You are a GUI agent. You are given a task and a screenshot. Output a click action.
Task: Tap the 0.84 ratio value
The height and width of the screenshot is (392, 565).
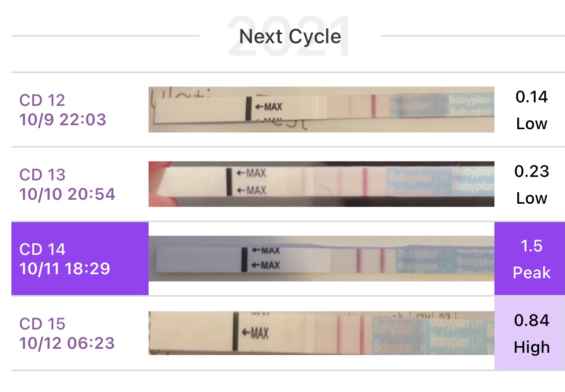click(531, 320)
